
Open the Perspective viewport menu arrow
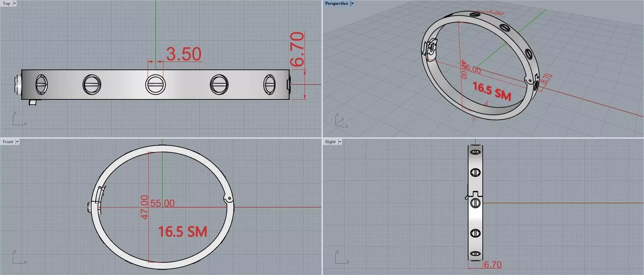[x=352, y=3]
